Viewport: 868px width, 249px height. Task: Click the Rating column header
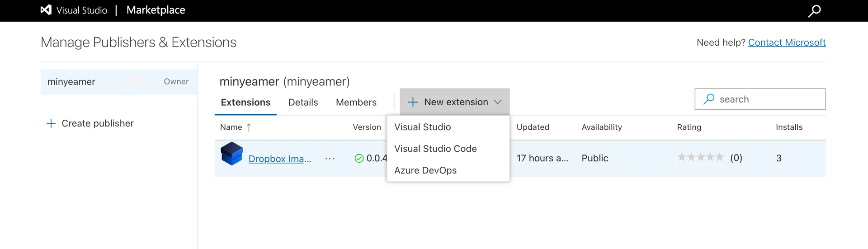point(689,127)
